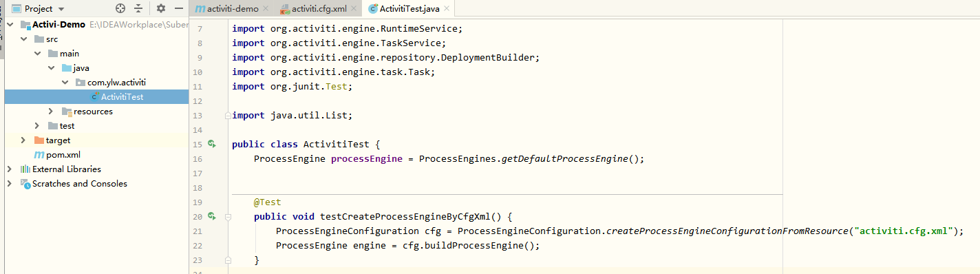The height and width of the screenshot is (274, 980).
Task: Click the DeploymentBuilder import line
Action: pos(386,57)
